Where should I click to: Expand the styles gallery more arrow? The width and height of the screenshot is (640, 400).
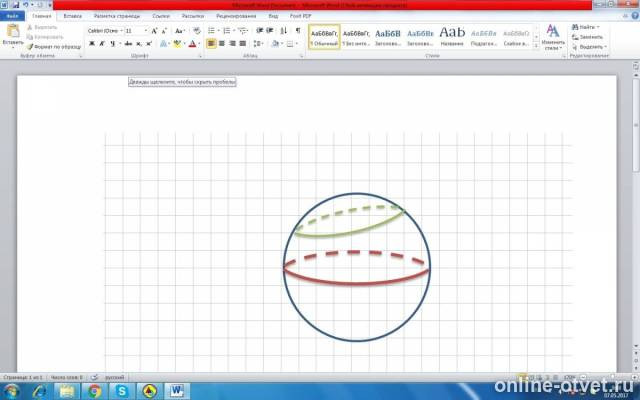click(536, 46)
